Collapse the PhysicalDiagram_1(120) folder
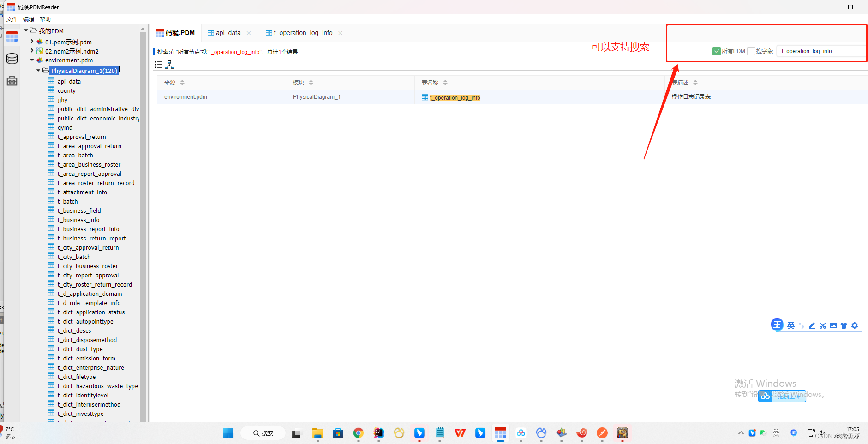 tap(38, 70)
